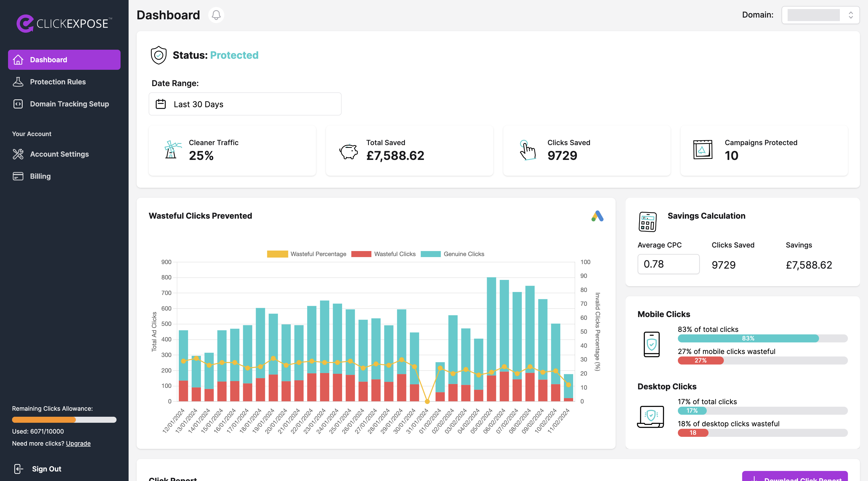This screenshot has width=868, height=481.
Task: Go to Domain Tracking Setup
Action: [69, 104]
